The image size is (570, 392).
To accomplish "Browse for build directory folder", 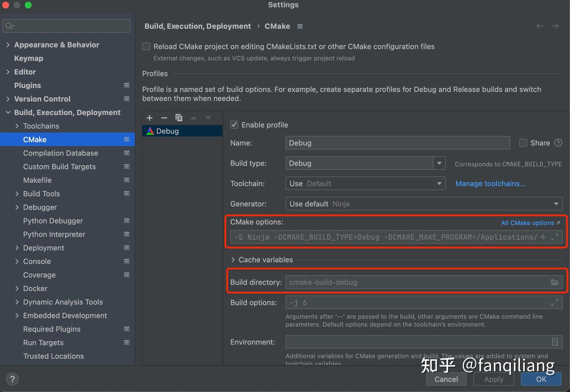I will click(555, 282).
